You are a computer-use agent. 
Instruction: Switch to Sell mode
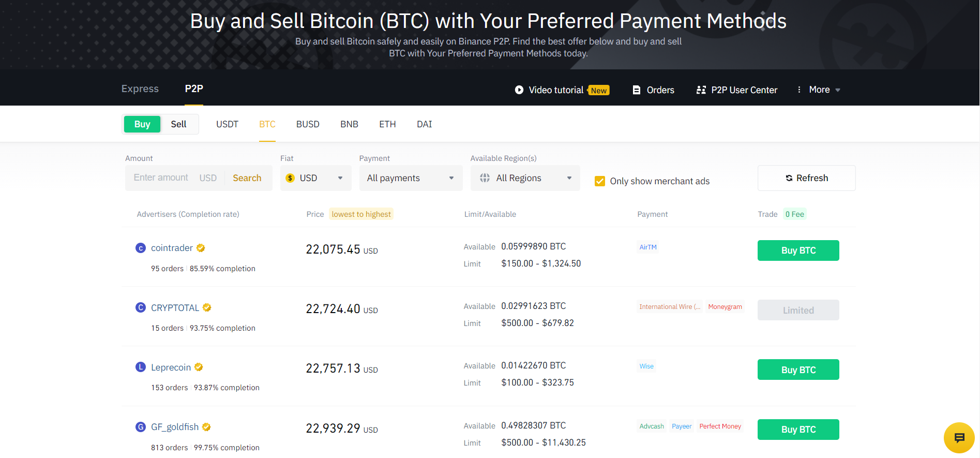pyautogui.click(x=178, y=124)
